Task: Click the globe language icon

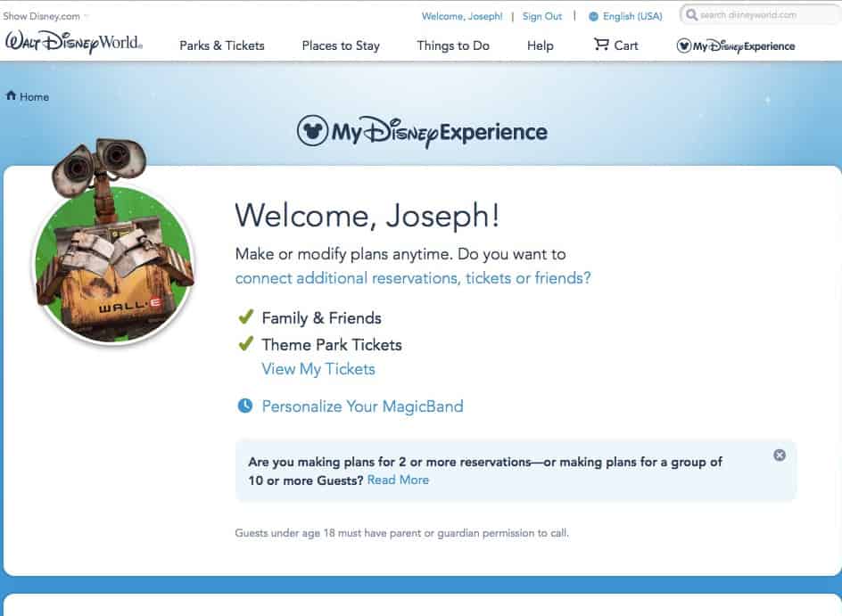Action: pyautogui.click(x=593, y=17)
